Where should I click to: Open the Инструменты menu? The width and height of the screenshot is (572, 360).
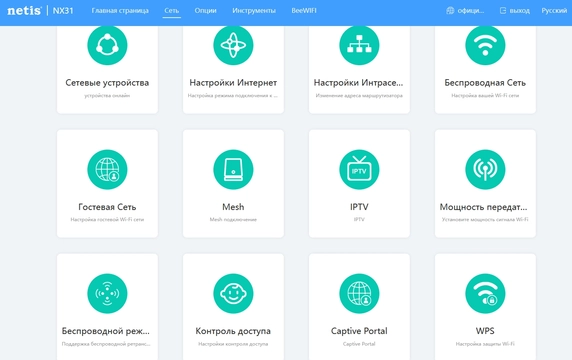254,11
